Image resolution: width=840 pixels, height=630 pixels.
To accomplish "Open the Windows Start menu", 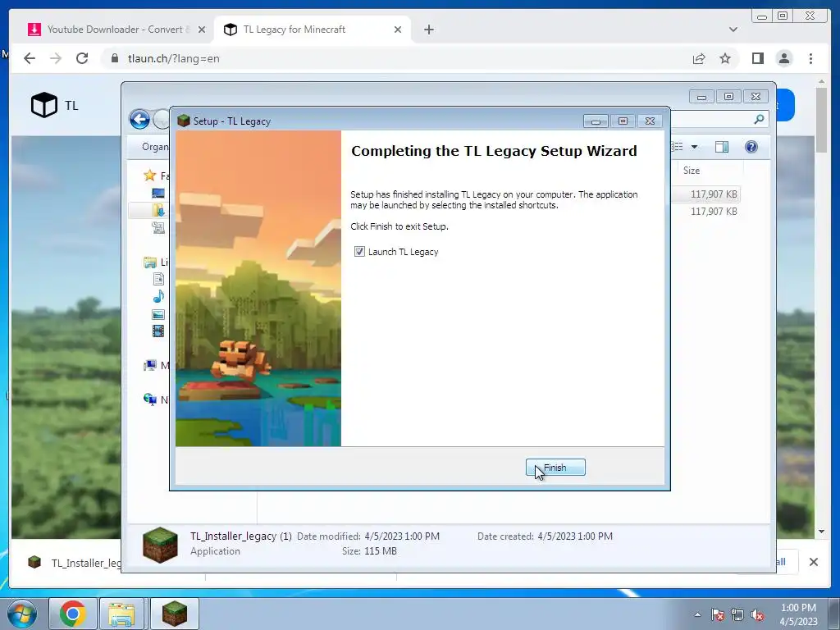I will (22, 614).
